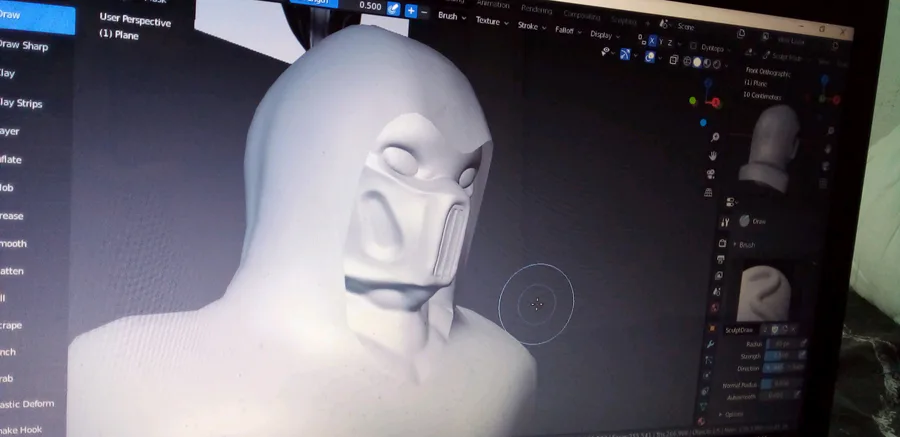The width and height of the screenshot is (900, 437).
Task: Open the Falloff dropdown
Action: point(568,30)
